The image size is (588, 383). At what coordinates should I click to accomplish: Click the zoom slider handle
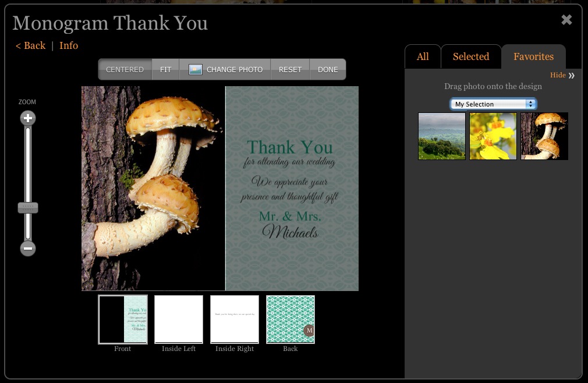[x=28, y=207]
